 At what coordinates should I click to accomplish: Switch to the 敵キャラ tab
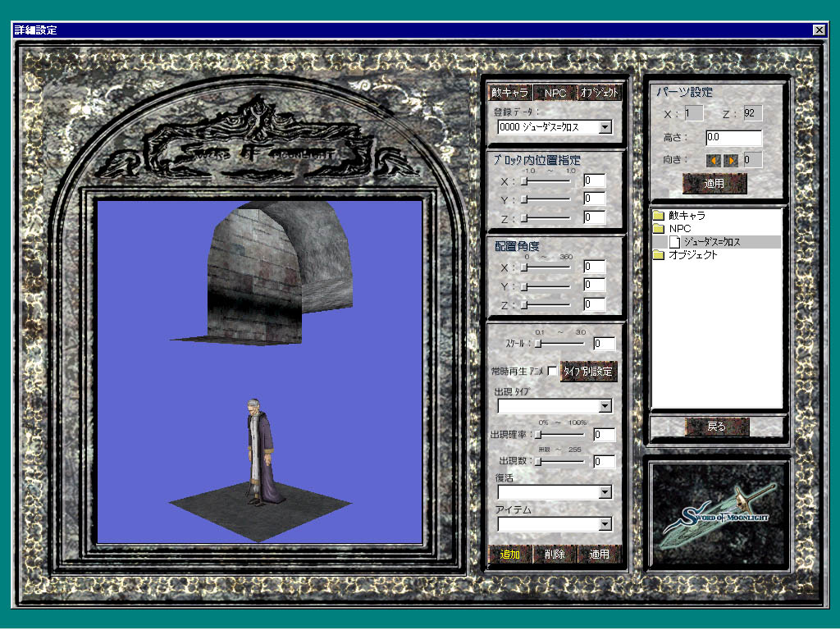[x=509, y=93]
